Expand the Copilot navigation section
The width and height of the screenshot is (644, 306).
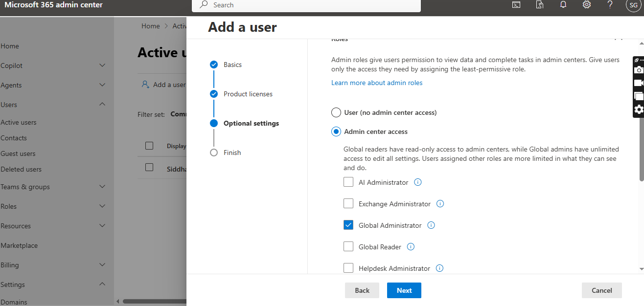coord(102,66)
